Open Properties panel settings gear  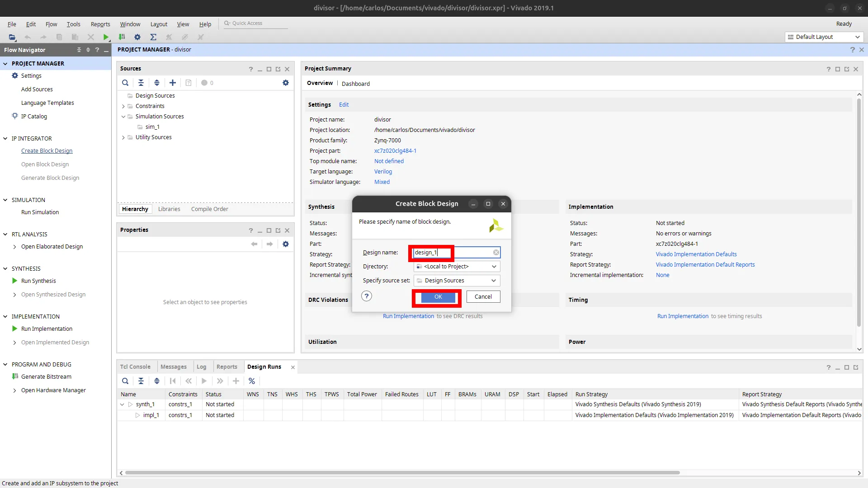coord(286,244)
